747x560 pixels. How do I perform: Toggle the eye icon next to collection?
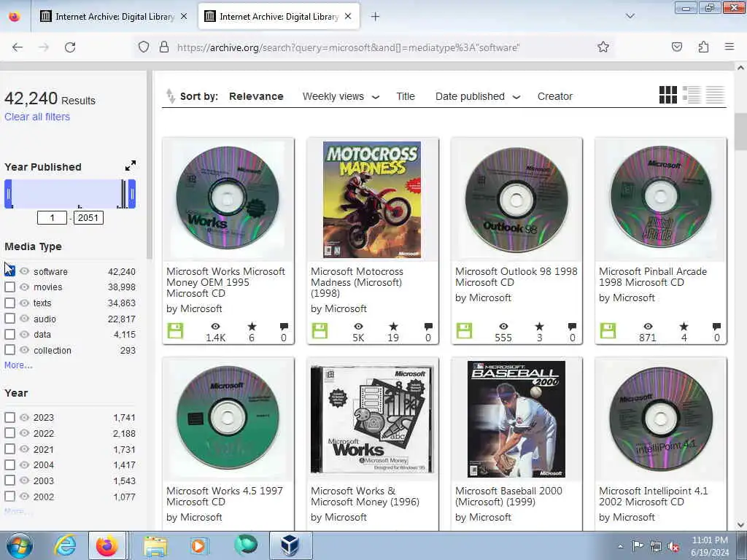(24, 350)
